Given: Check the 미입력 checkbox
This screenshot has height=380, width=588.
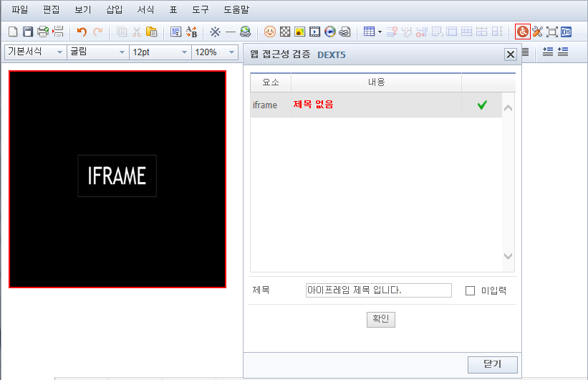Looking at the screenshot, I should click(x=470, y=290).
